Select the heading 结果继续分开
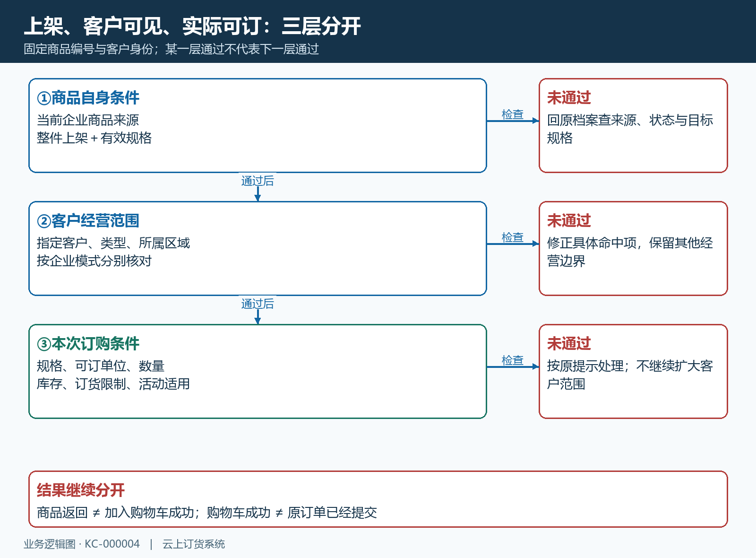756x558 pixels. point(81,490)
